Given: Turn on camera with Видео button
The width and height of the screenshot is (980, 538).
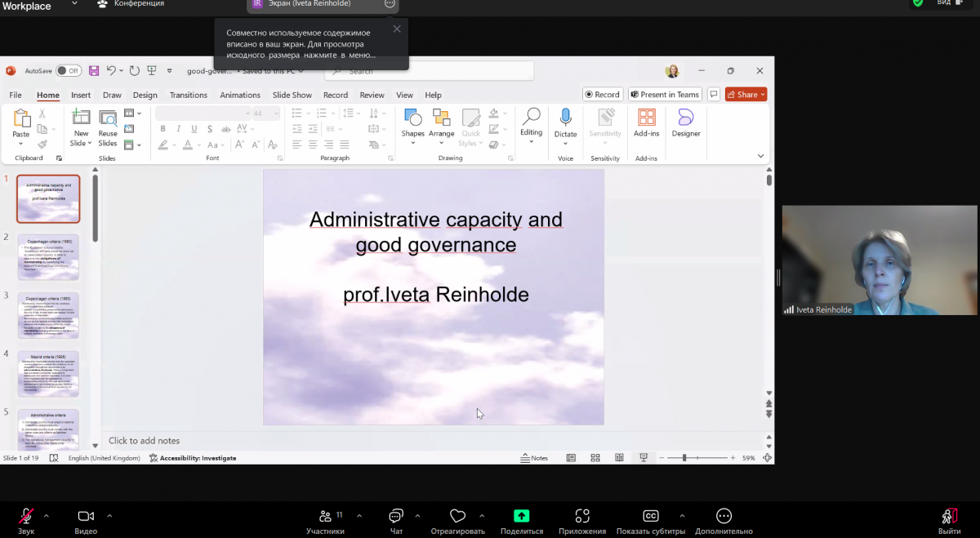Looking at the screenshot, I should pyautogui.click(x=86, y=516).
